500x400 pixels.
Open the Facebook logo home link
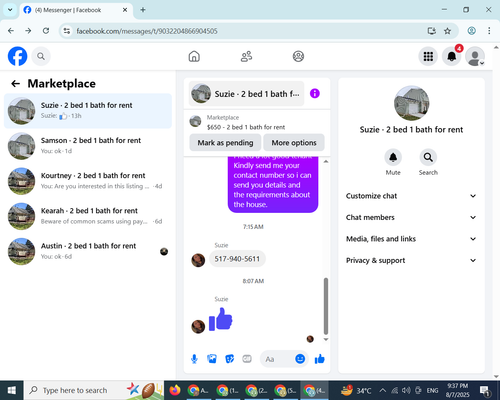coord(17,56)
